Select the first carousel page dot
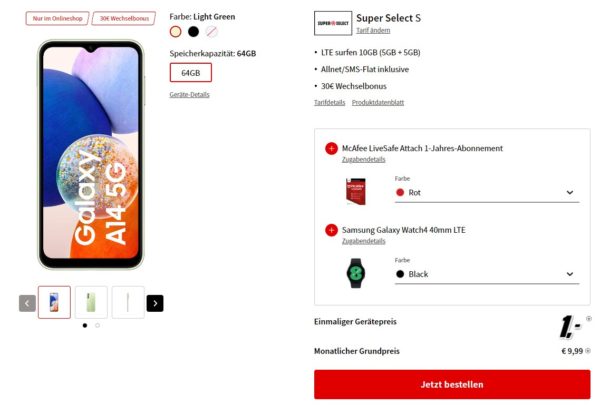The height and width of the screenshot is (405, 600). coord(85,325)
